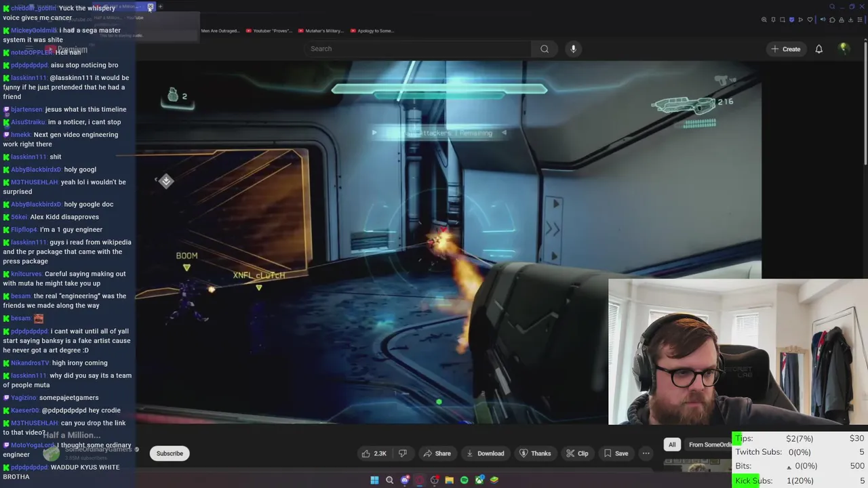
Task: Open Discord from the taskbar
Action: click(405, 480)
